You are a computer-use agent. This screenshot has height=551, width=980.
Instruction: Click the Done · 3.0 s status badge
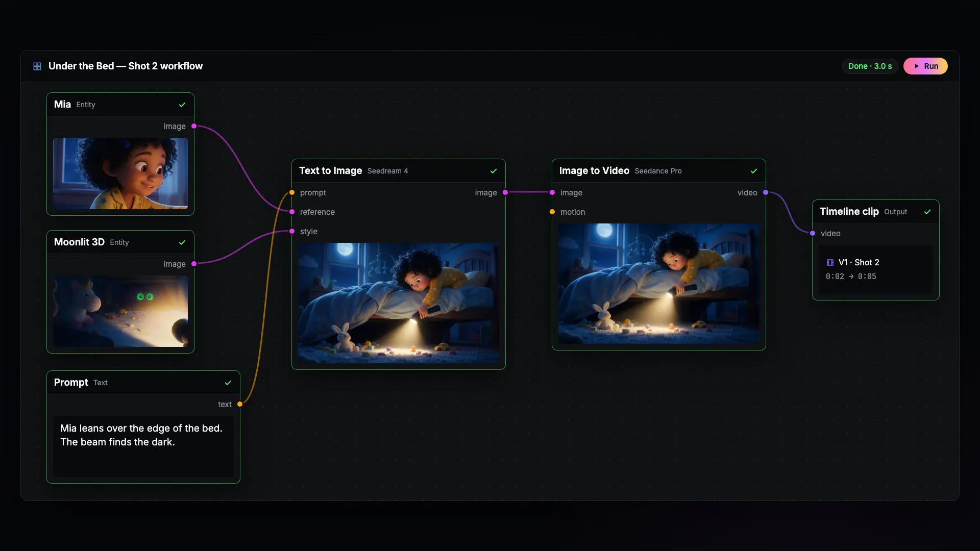[x=870, y=66]
